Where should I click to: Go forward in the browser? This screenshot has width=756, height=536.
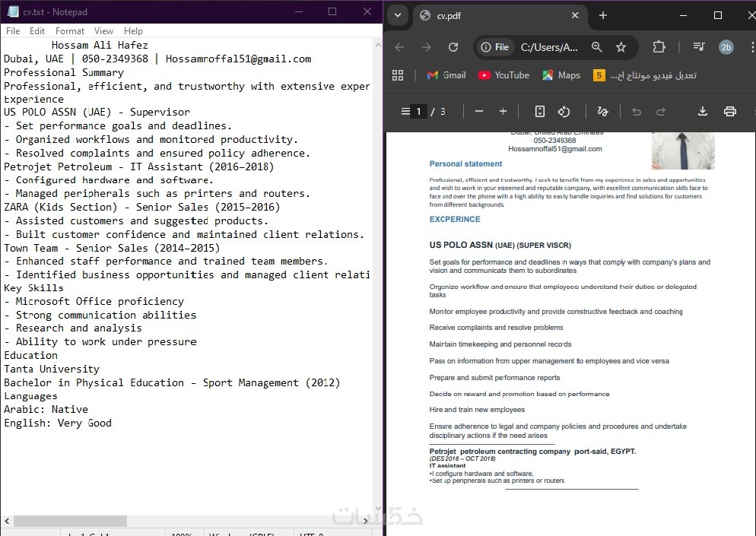426,47
